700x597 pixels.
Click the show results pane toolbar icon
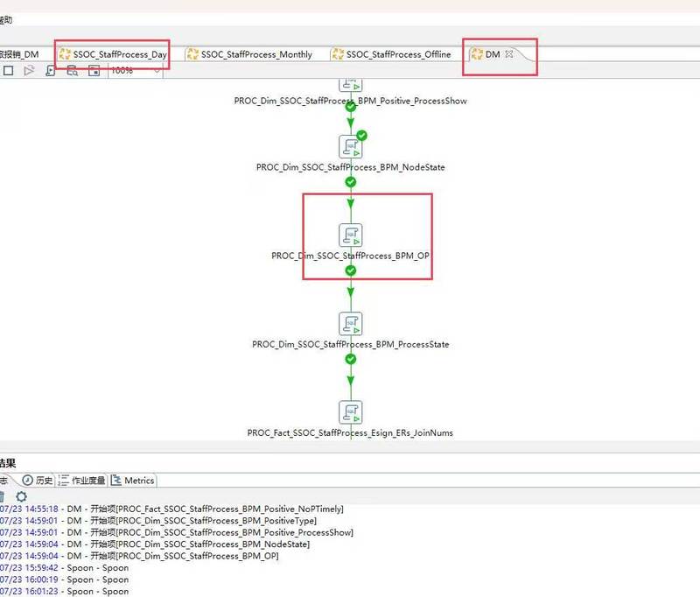(94, 71)
